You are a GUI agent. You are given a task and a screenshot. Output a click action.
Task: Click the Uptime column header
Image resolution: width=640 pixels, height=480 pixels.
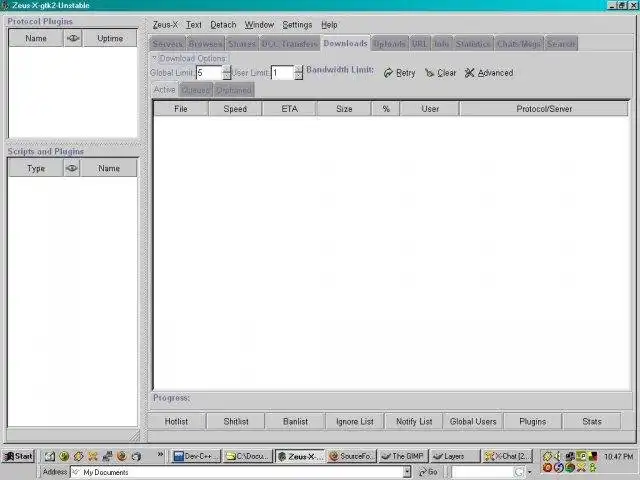[110, 38]
